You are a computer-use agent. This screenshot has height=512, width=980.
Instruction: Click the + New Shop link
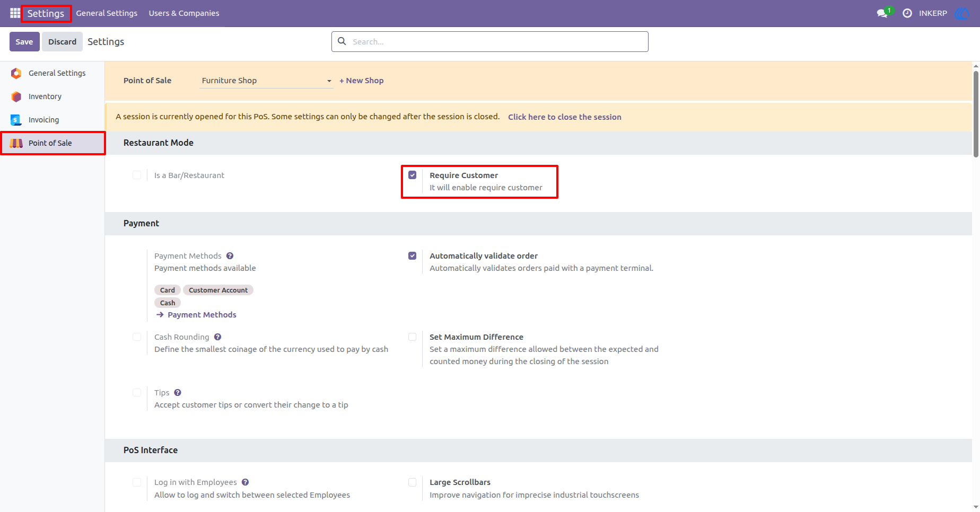361,81
